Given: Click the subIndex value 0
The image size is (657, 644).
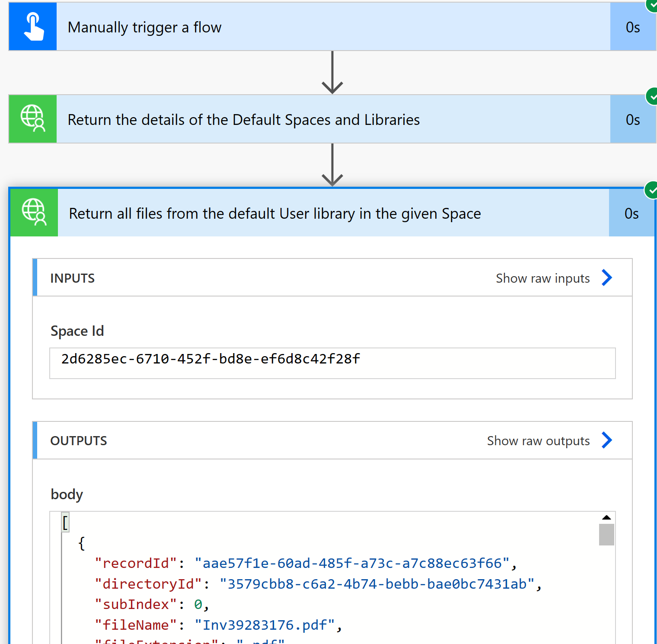Looking at the screenshot, I should pyautogui.click(x=198, y=604).
